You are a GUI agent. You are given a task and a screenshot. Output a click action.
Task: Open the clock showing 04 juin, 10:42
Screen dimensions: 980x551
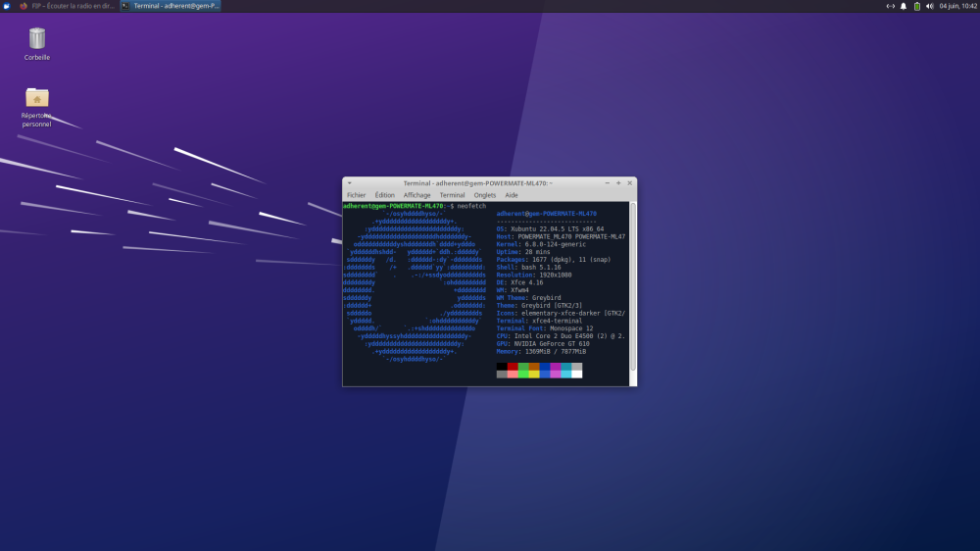[x=957, y=6]
